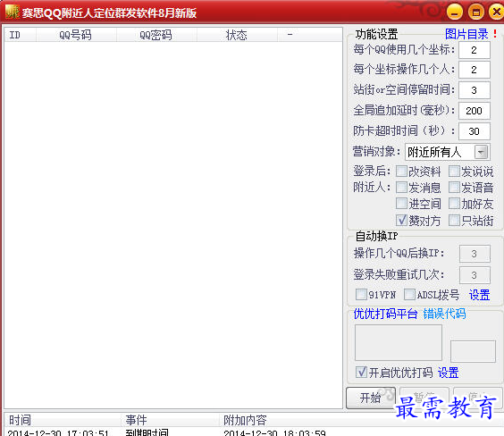Open the 营销对象 dropdown
504x436 pixels.
coord(481,152)
